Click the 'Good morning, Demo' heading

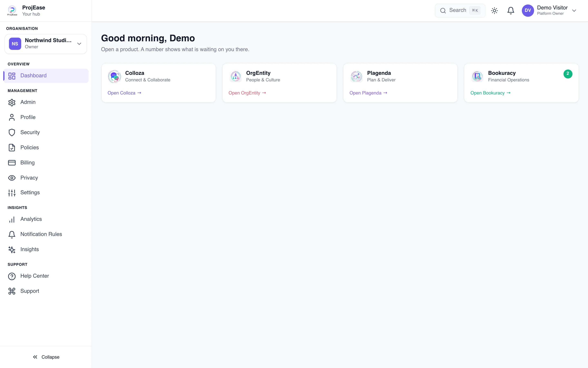(148, 38)
